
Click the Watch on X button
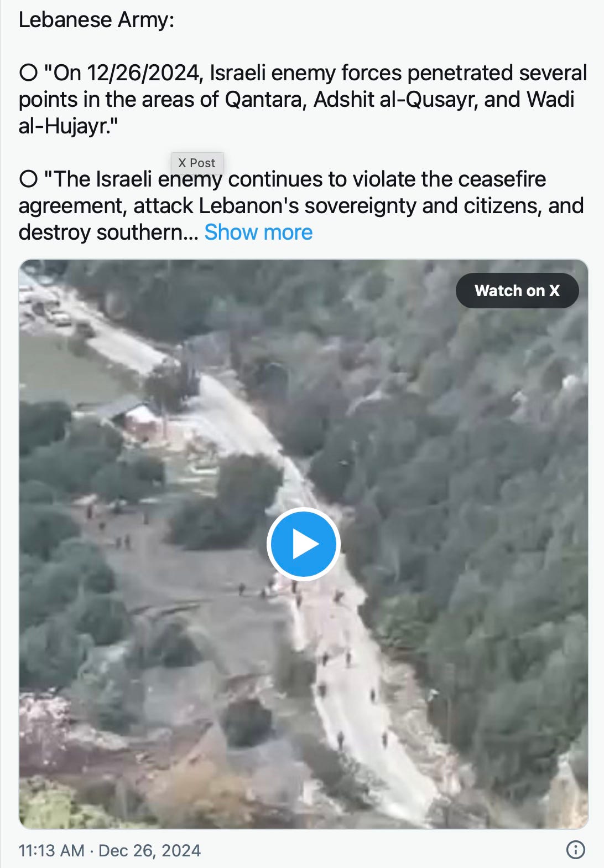517,291
